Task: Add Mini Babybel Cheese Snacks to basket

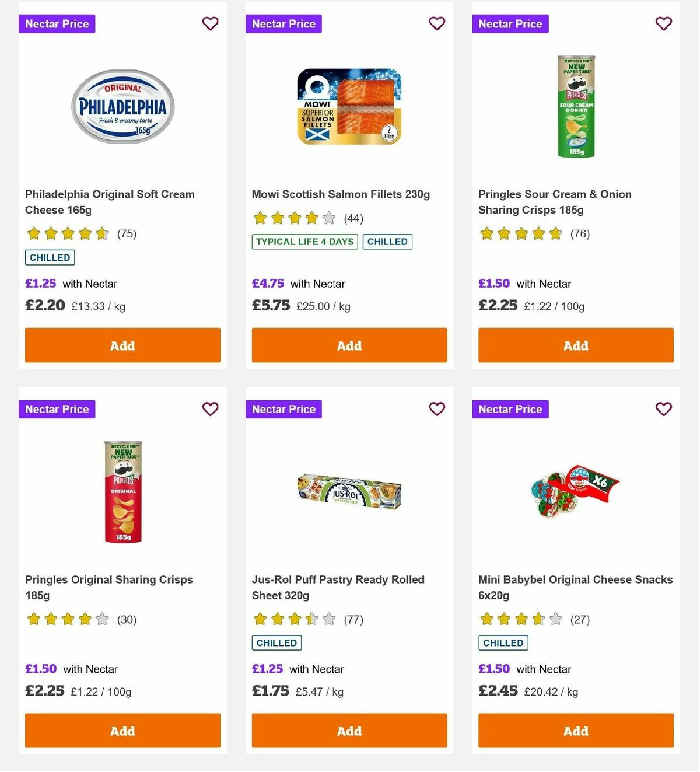Action: (575, 731)
